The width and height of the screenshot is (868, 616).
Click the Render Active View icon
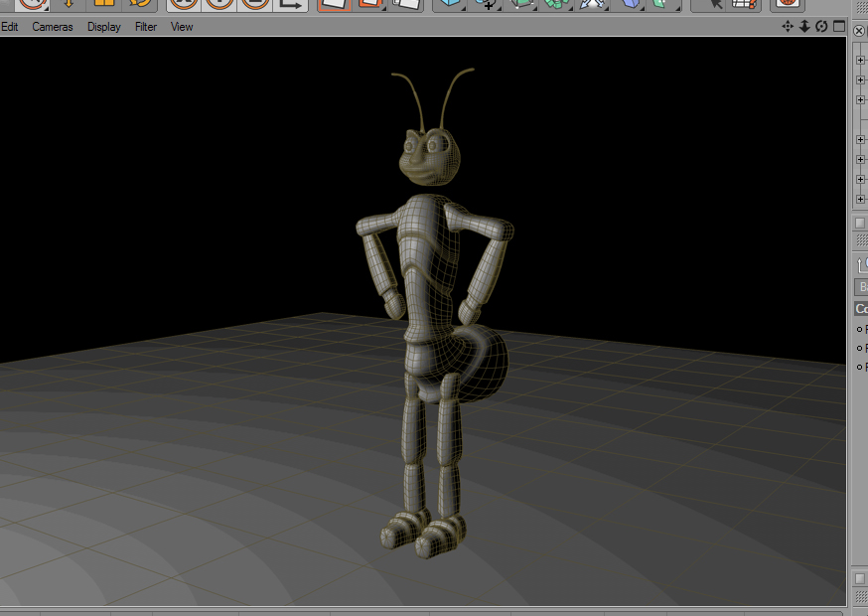335,4
